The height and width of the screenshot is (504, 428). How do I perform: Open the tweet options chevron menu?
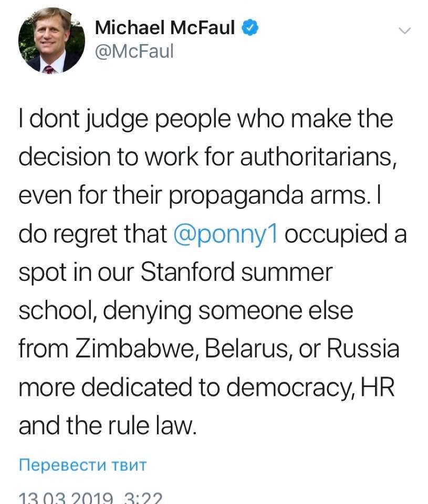coord(403,30)
